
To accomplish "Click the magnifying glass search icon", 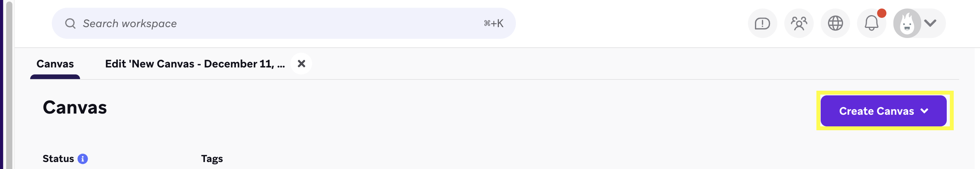I will click(x=70, y=24).
